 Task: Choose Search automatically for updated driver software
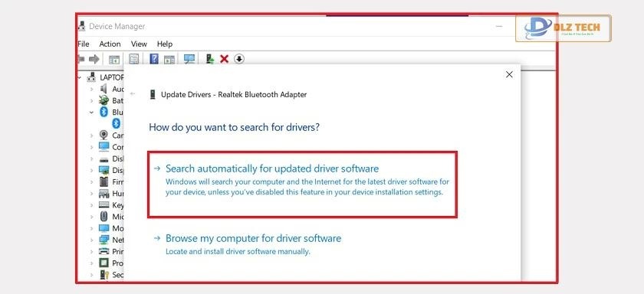pyautogui.click(x=302, y=184)
